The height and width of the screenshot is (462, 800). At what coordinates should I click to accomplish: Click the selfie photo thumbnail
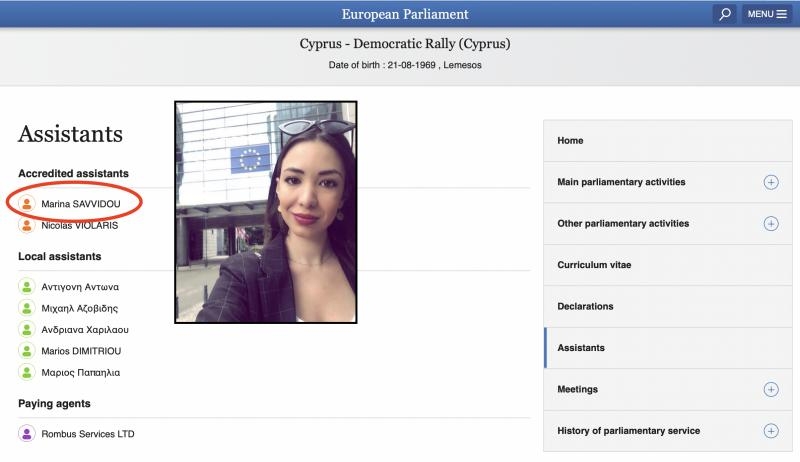tap(266, 212)
